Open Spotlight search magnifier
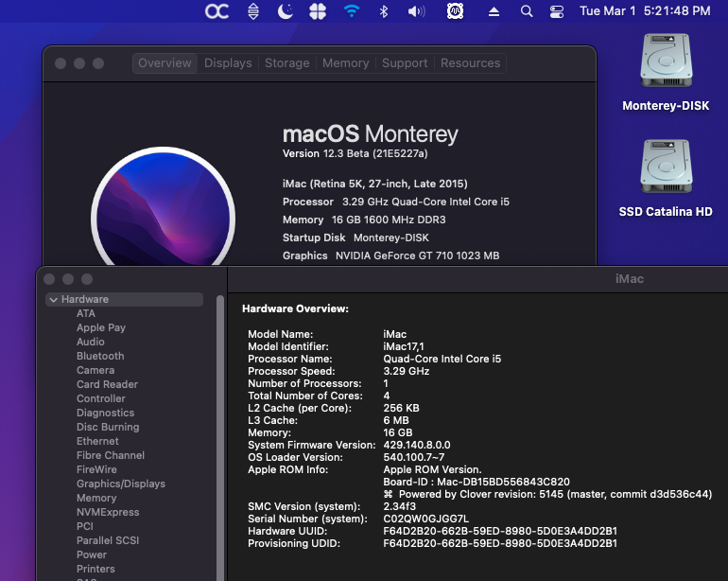 527,11
